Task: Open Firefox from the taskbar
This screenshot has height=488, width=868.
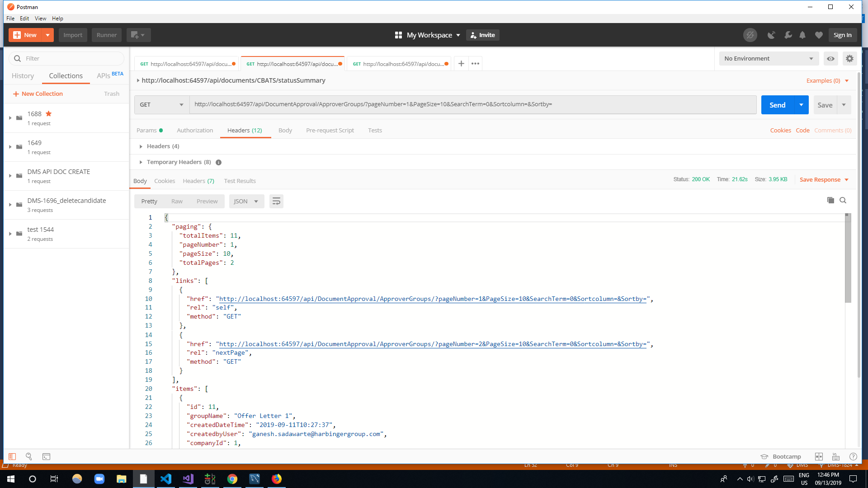Action: pos(277,479)
